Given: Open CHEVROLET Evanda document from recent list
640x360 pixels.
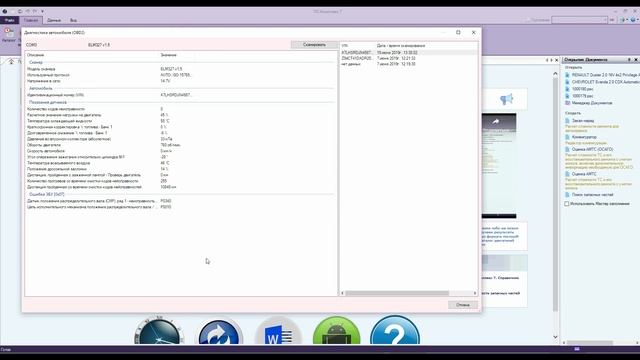Looking at the screenshot, I should click(x=606, y=82).
